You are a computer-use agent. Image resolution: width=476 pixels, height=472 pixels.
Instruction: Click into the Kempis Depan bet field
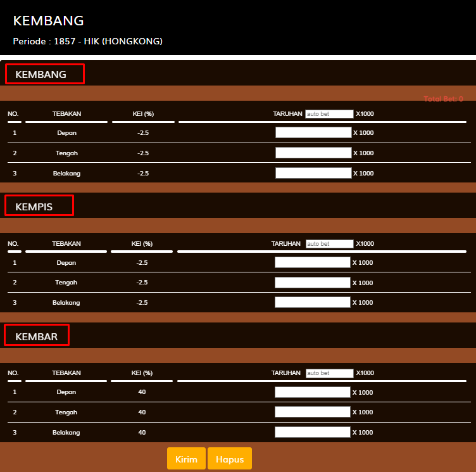[313, 262]
